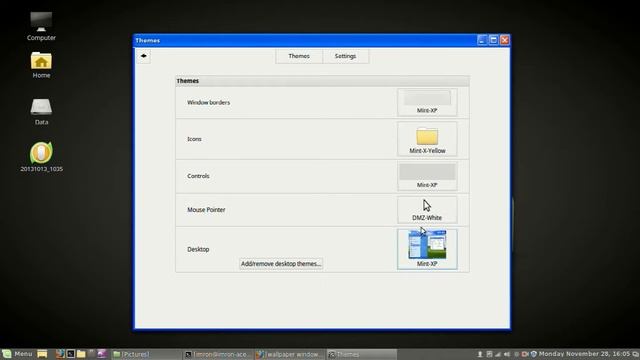The image size is (640, 360).
Task: Choose Icons theme Mint-X-Yellow
Action: [427, 139]
